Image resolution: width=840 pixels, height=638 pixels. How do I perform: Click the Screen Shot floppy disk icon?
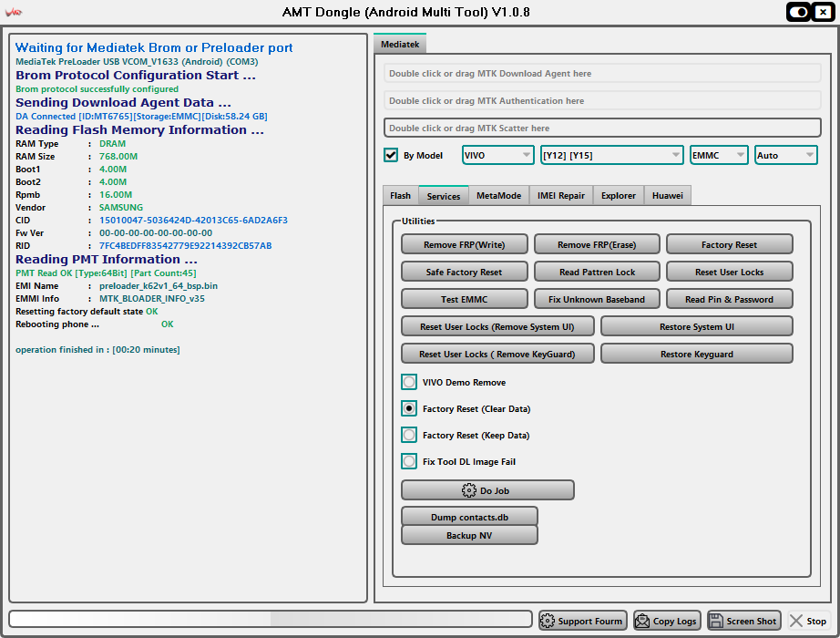pos(716,621)
